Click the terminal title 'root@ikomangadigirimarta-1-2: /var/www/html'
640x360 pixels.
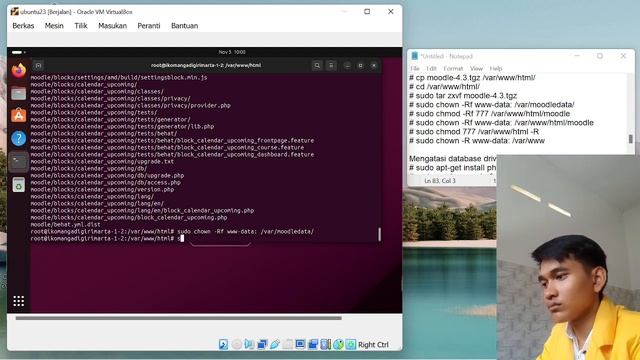206,65
